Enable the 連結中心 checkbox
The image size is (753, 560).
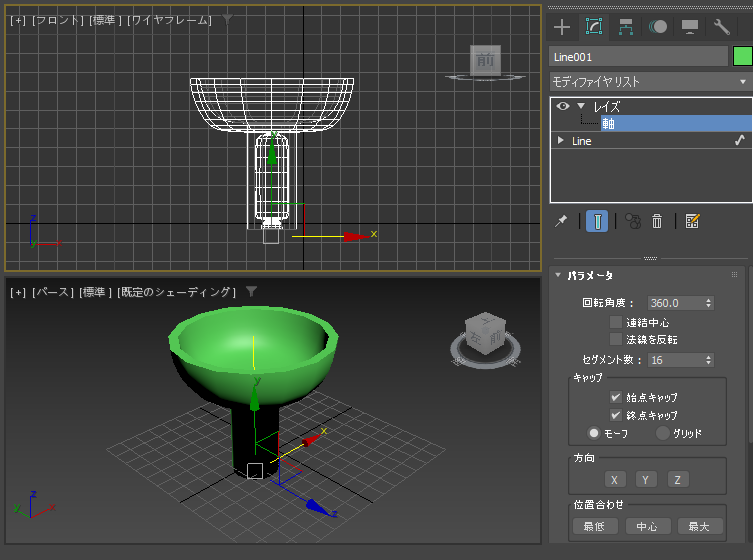pyautogui.click(x=616, y=322)
